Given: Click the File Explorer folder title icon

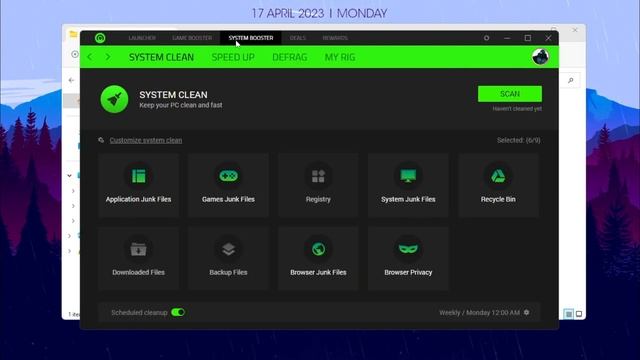Looking at the screenshot, I should pyautogui.click(x=73, y=34).
